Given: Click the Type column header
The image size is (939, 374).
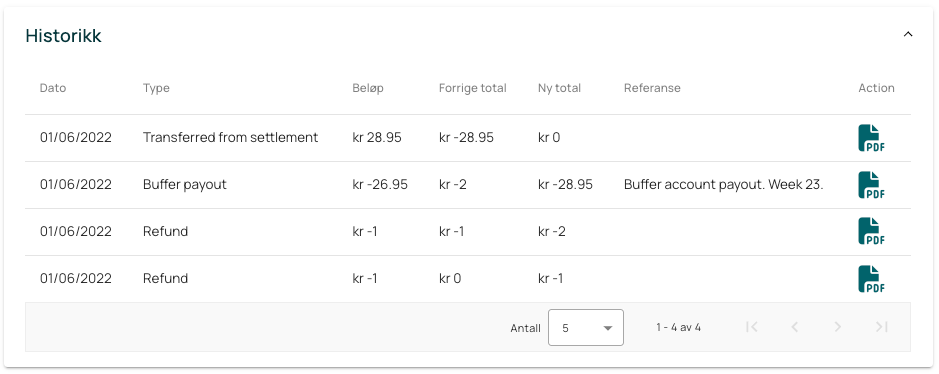Looking at the screenshot, I should coord(156,88).
